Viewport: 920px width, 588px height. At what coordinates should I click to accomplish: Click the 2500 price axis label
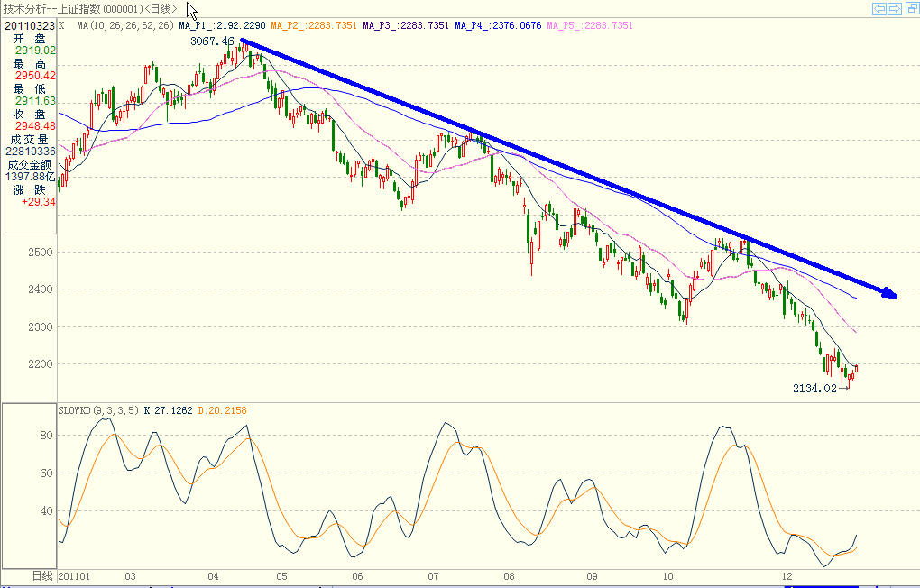[x=41, y=253]
